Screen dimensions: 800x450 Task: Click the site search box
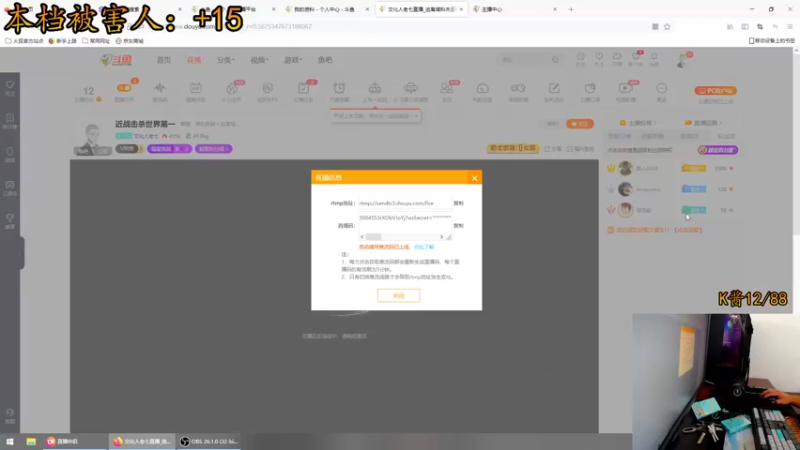point(524,60)
